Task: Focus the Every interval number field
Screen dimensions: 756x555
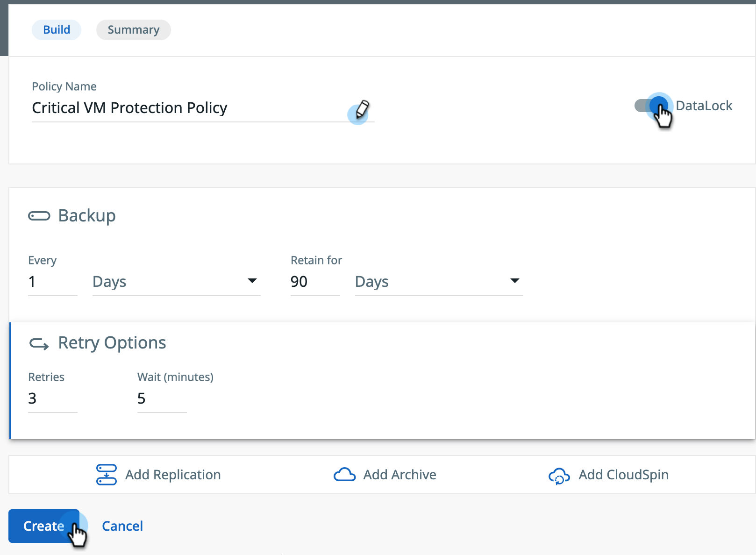Action: 52,282
